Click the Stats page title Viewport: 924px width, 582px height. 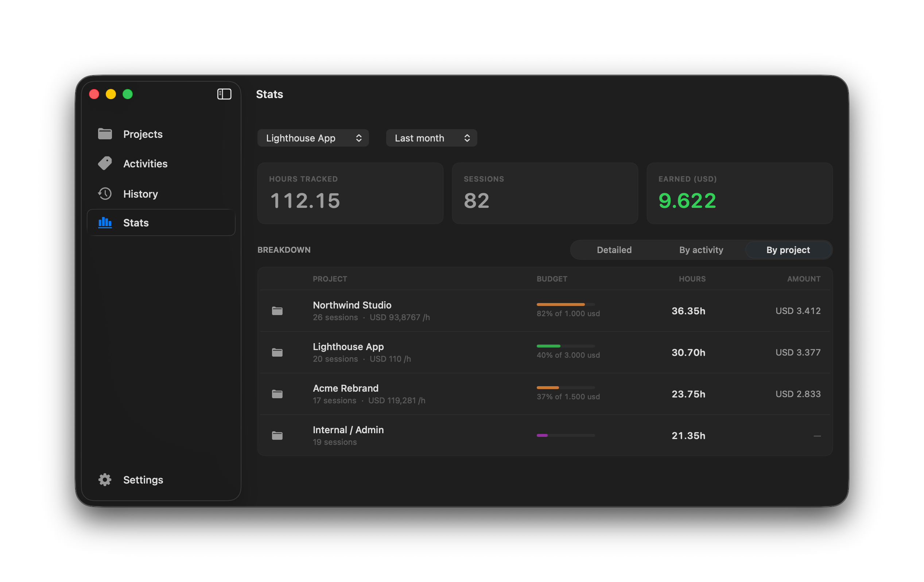click(269, 94)
